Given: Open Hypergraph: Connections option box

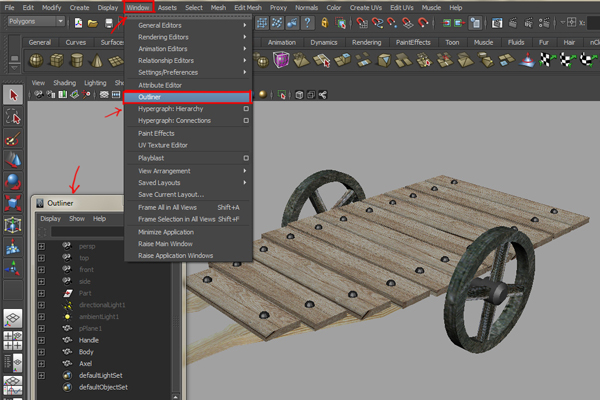Looking at the screenshot, I should coord(246,121).
